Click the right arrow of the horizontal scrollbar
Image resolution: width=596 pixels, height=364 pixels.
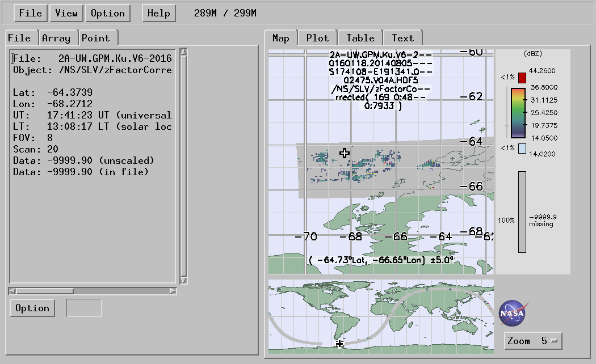[173, 291]
